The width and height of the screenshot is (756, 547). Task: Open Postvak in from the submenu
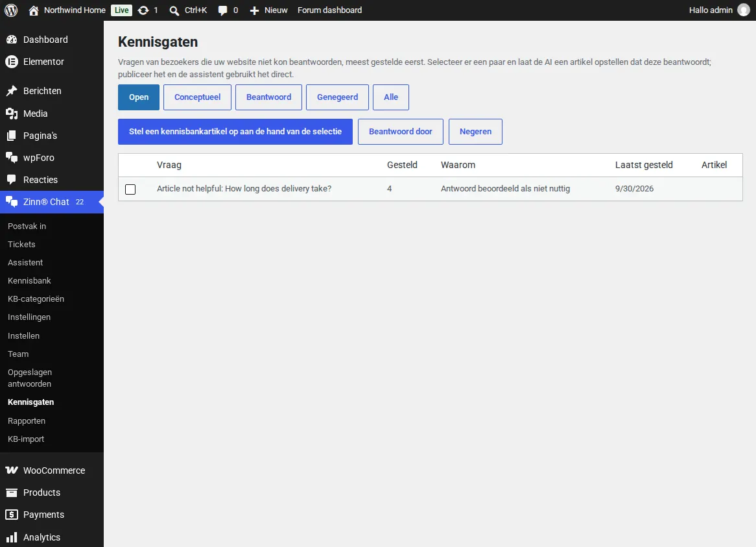point(27,226)
